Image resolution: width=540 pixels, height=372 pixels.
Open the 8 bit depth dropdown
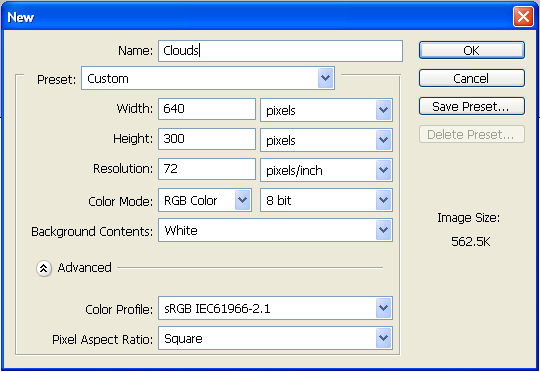[x=326, y=200]
